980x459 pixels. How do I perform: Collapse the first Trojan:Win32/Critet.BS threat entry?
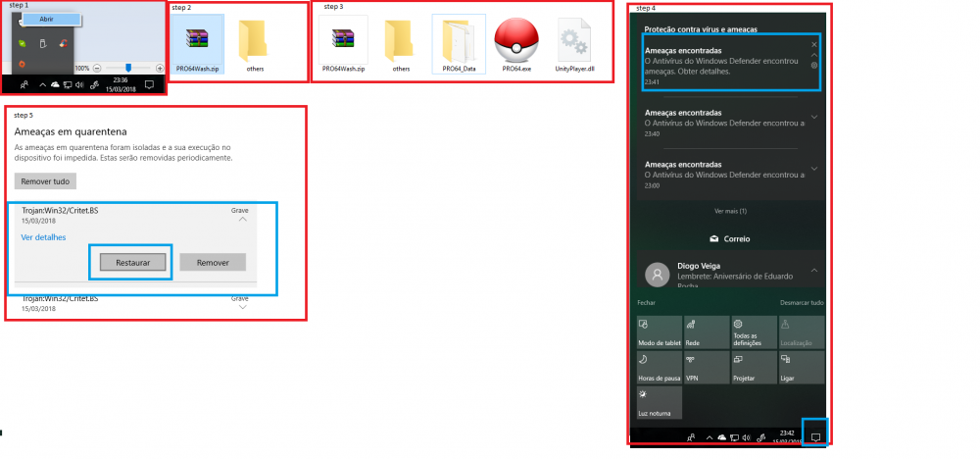242,221
